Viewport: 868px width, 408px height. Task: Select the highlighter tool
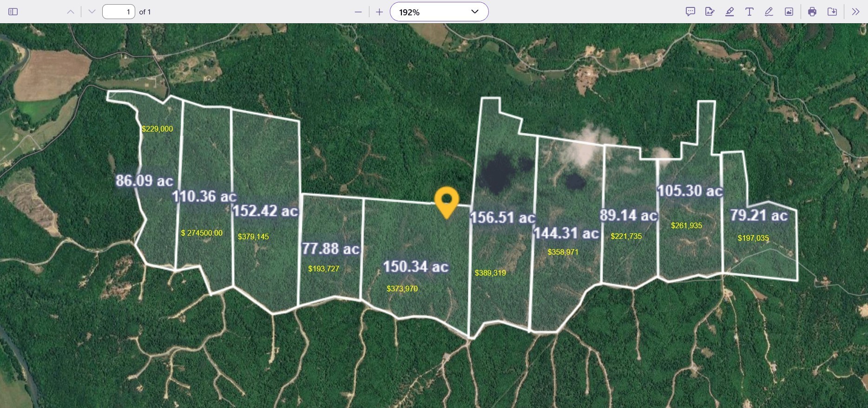pyautogui.click(x=730, y=12)
